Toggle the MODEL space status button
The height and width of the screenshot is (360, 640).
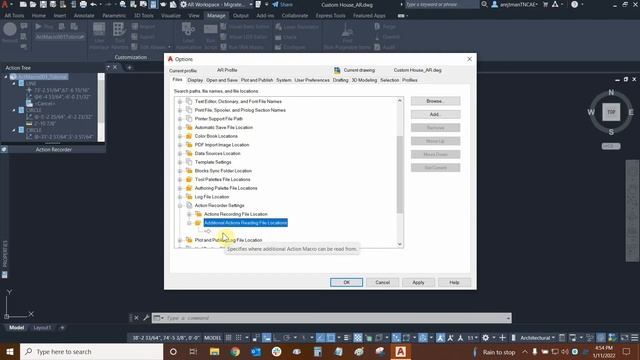point(212,338)
